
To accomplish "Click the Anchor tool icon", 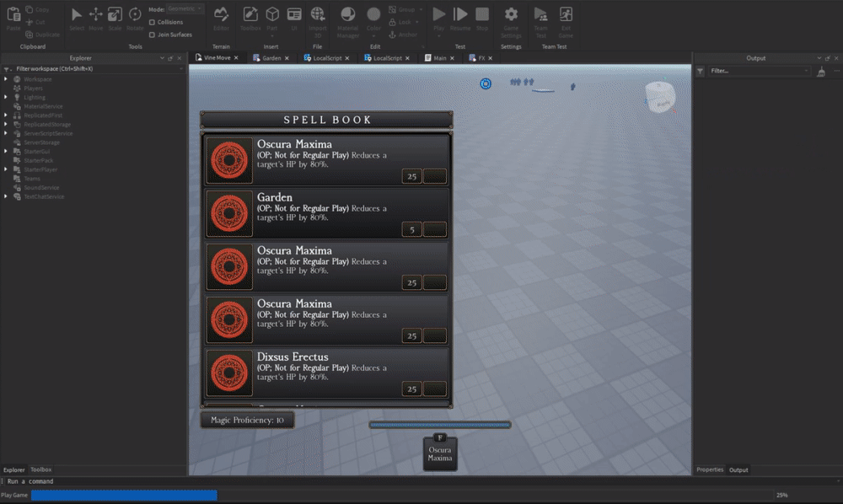I will coord(393,35).
